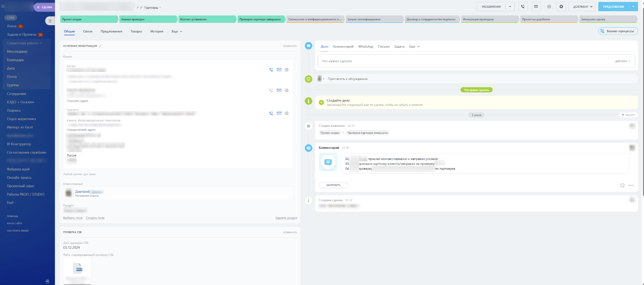Expand the Еще menu in deal tabs
The height and width of the screenshot is (285, 644).
[x=177, y=31]
